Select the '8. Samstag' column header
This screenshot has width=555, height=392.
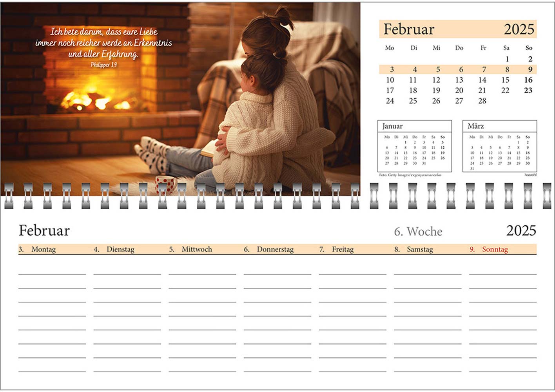click(x=414, y=249)
